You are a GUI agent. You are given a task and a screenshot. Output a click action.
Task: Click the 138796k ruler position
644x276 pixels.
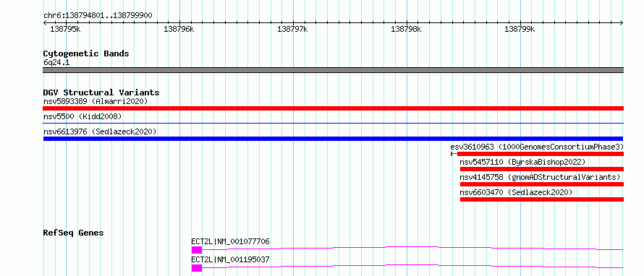[x=179, y=29]
